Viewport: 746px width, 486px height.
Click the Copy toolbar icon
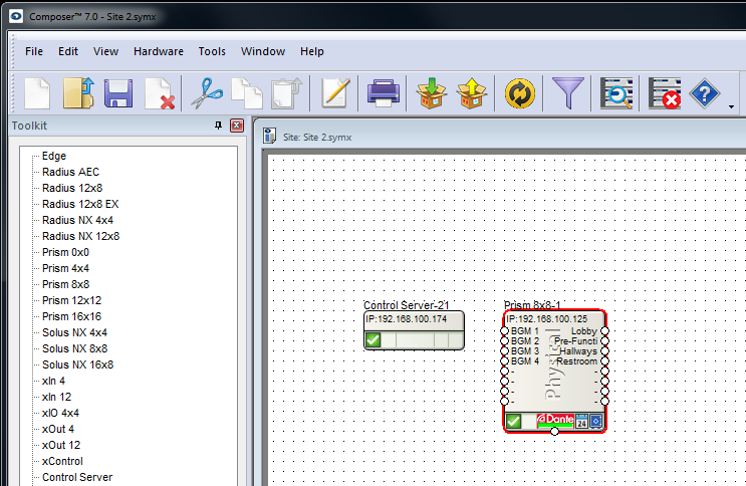(247, 93)
